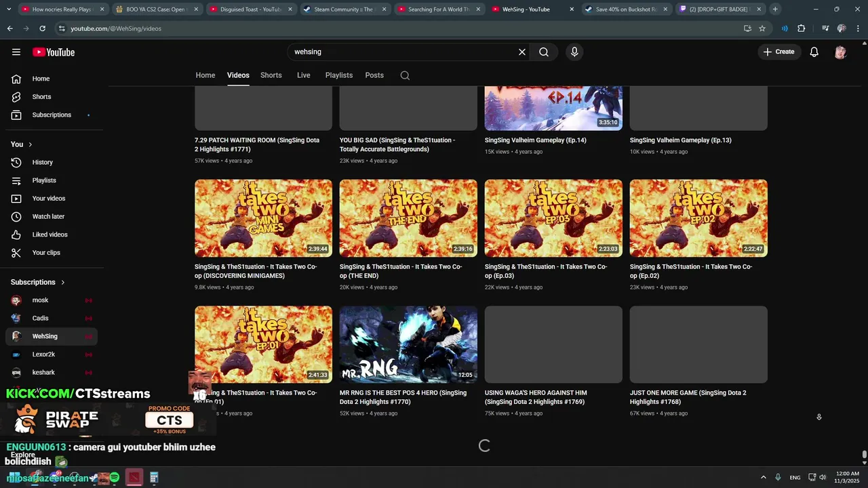Open the volume icon in system tray
Image resolution: width=868 pixels, height=488 pixels.
tap(823, 478)
